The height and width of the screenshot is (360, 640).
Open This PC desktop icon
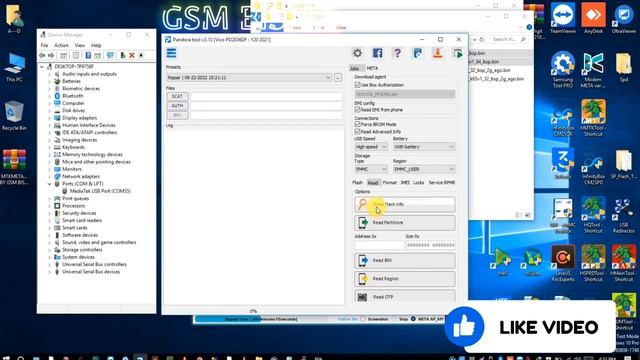coord(14,67)
